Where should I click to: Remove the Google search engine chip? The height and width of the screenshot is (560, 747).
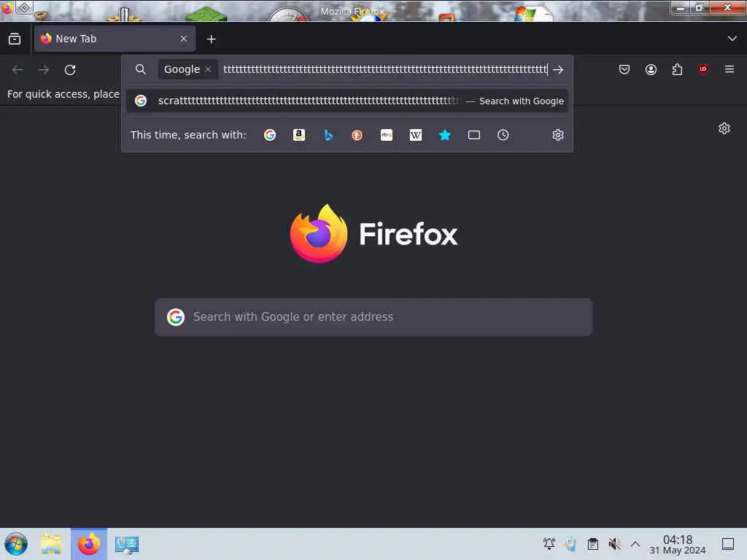(x=208, y=69)
